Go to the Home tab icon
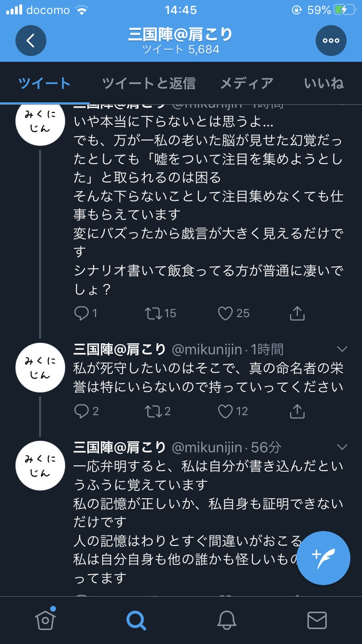The height and width of the screenshot is (644, 362). tap(45, 619)
